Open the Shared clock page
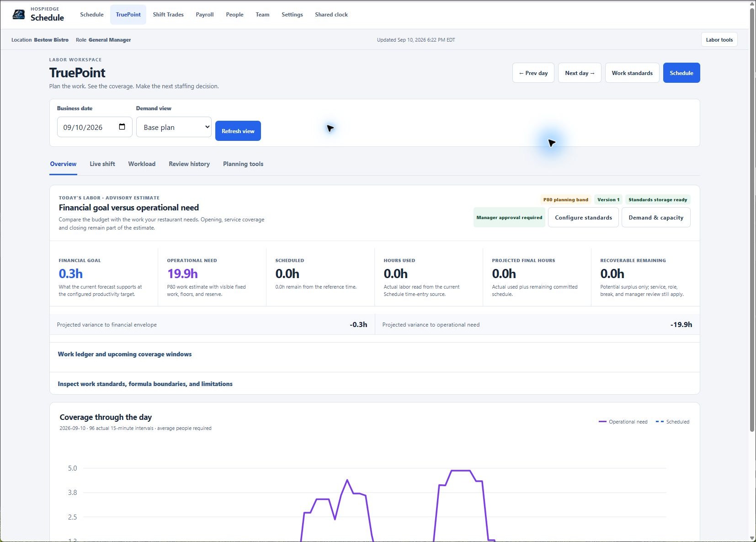 (x=331, y=15)
